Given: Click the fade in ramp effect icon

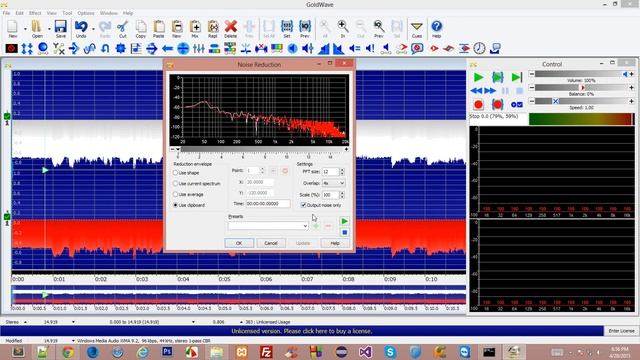Looking at the screenshot, I should click(x=323, y=49).
